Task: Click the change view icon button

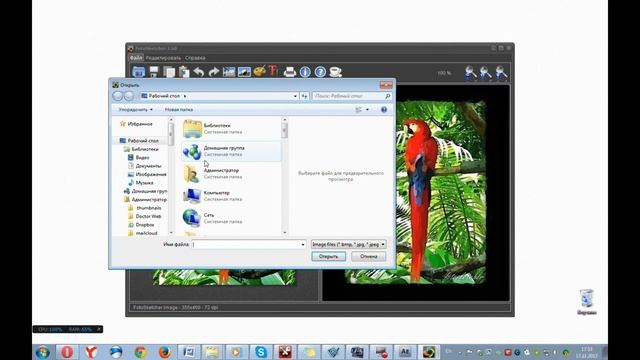Action: [359, 110]
